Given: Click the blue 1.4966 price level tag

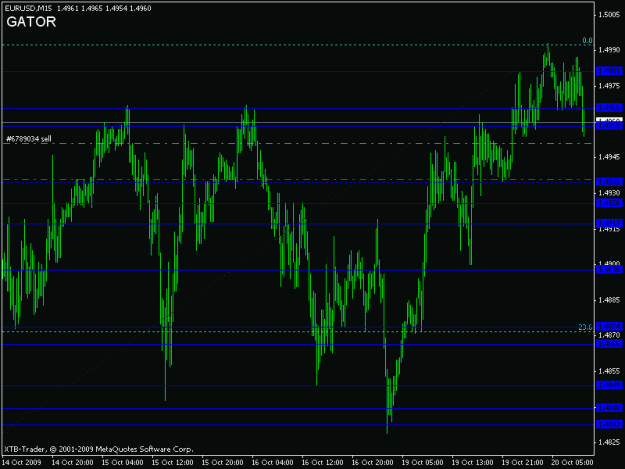Looking at the screenshot, I should point(609,108).
